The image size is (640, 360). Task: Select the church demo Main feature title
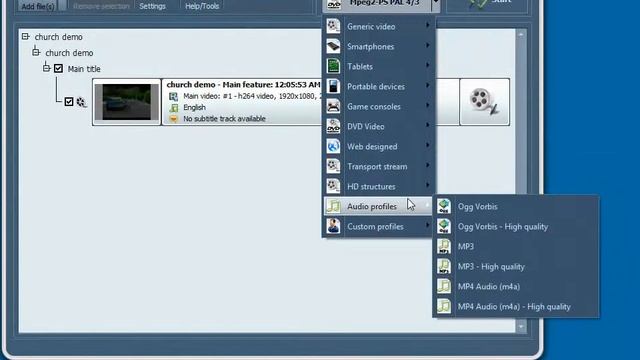(244, 85)
